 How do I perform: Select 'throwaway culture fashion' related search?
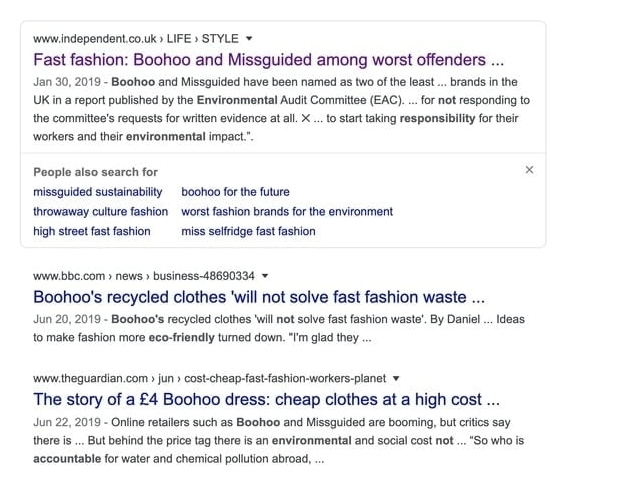[x=100, y=212]
